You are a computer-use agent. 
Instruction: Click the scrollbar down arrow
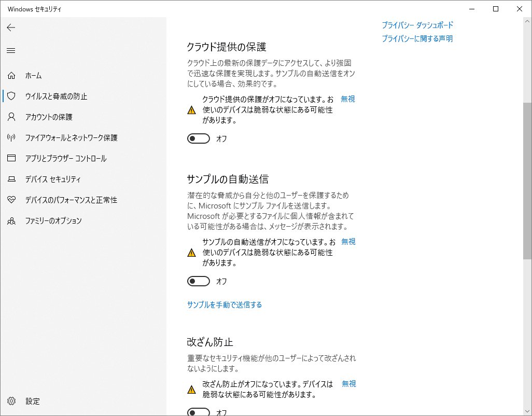click(x=527, y=411)
